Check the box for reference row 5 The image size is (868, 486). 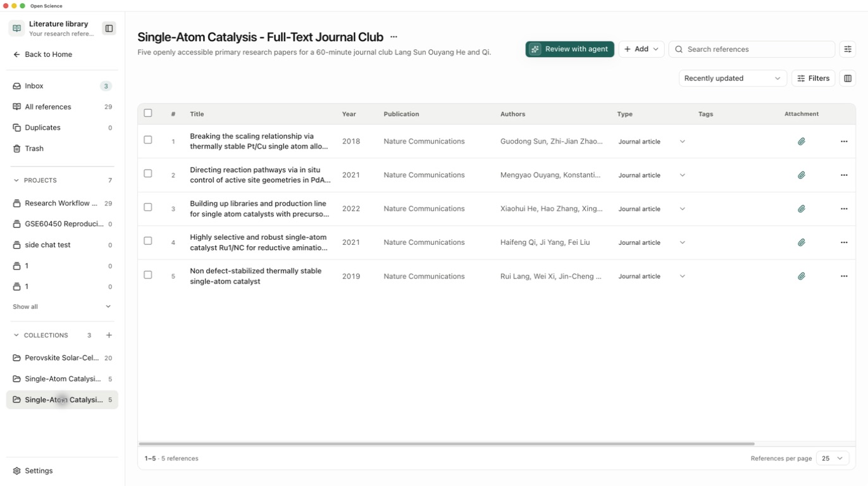pyautogui.click(x=148, y=275)
